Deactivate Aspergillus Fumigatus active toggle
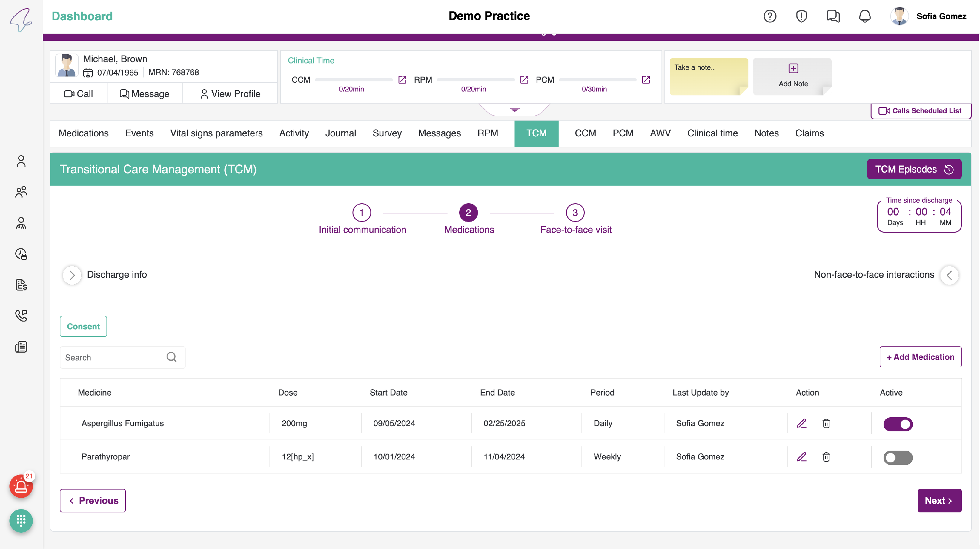 pos(898,424)
